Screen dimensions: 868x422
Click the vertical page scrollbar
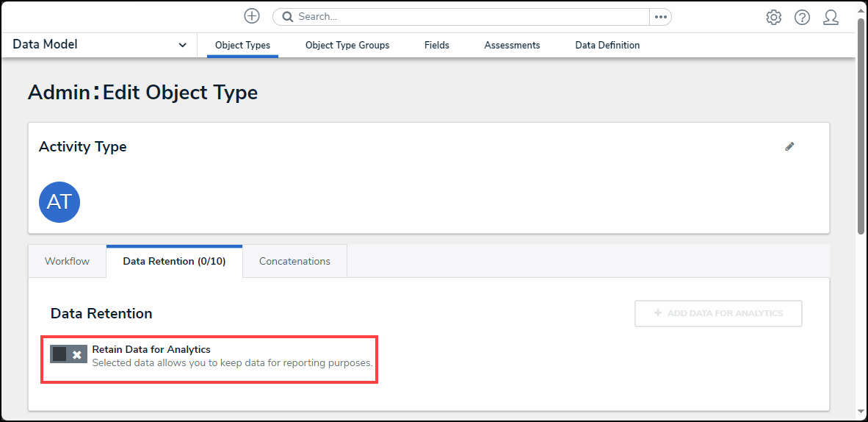[x=861, y=125]
